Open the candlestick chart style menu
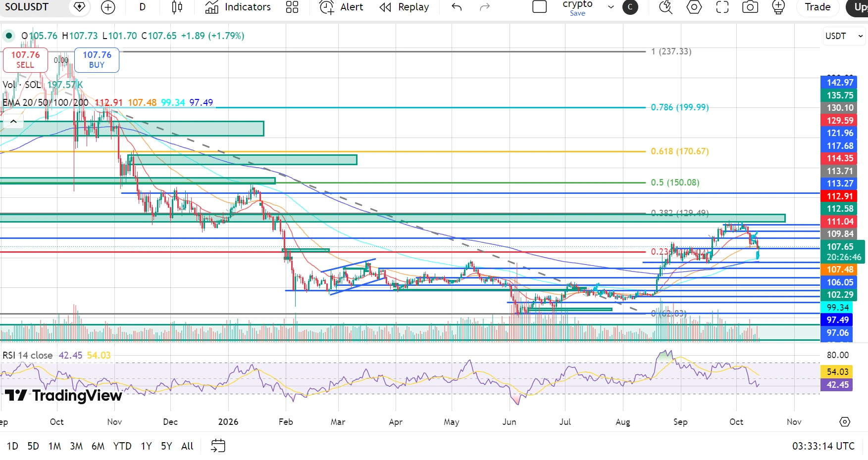 click(177, 7)
